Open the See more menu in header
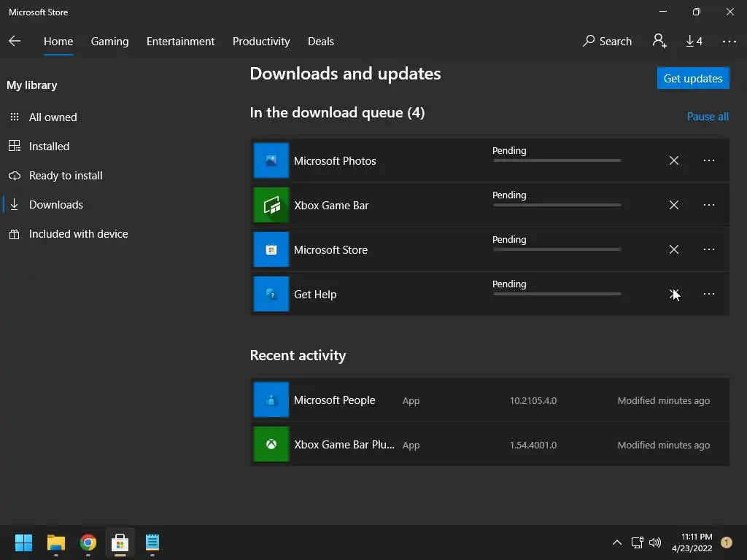Viewport: 747px width, 560px height. (x=729, y=42)
